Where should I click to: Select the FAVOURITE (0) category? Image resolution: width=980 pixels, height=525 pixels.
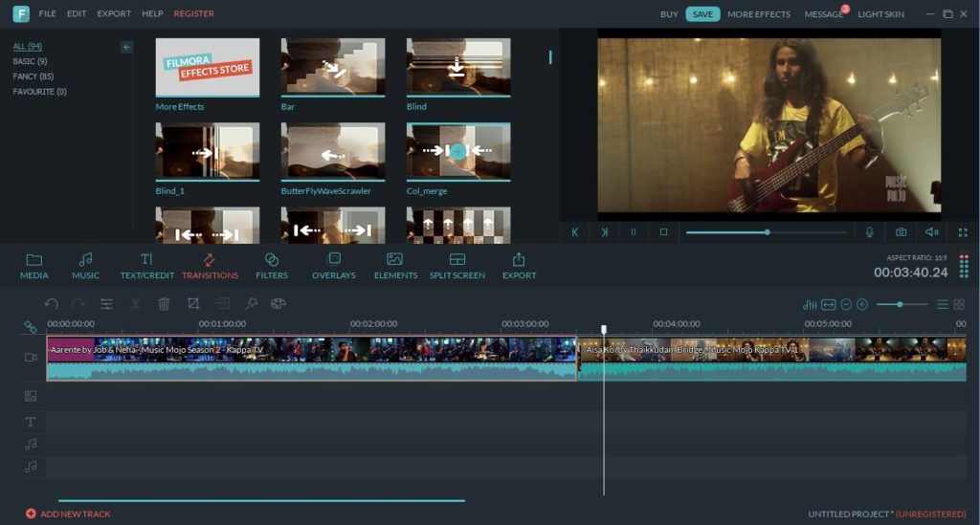click(x=39, y=91)
